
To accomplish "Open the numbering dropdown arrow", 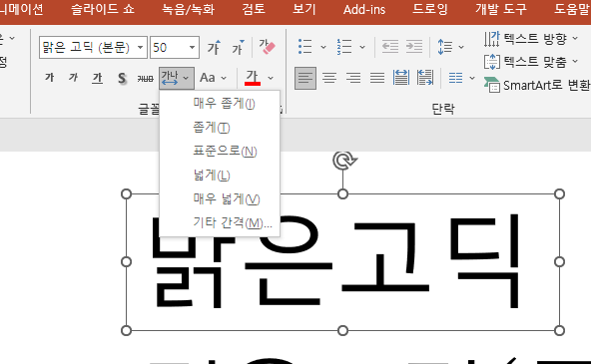I will tap(362, 47).
